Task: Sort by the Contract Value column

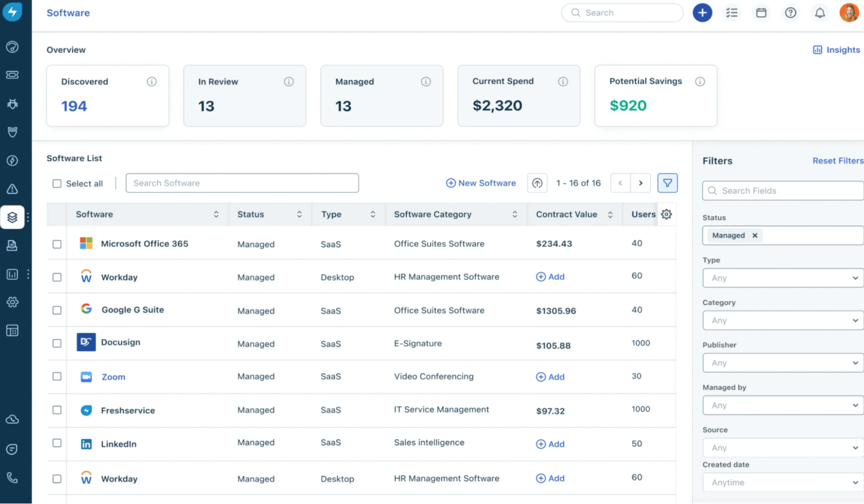Action: click(610, 214)
